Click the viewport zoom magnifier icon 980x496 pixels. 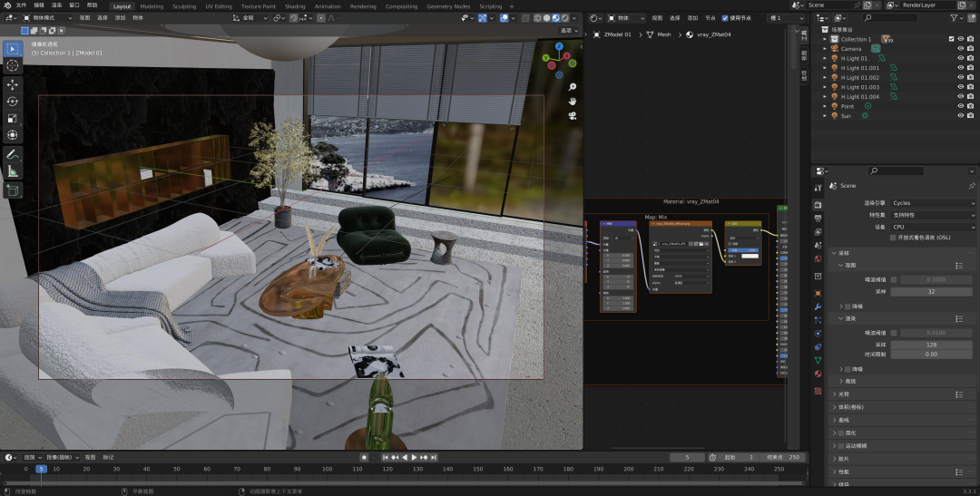pos(572,87)
